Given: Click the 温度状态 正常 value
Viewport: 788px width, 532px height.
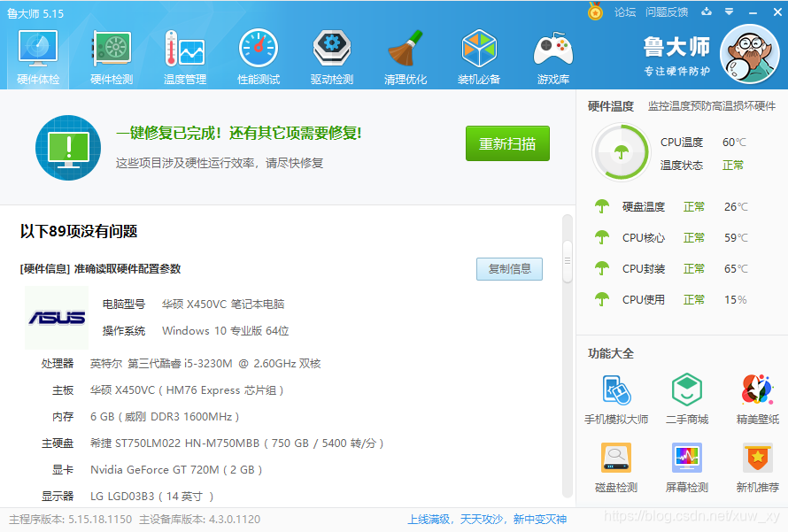Looking at the screenshot, I should (x=733, y=166).
